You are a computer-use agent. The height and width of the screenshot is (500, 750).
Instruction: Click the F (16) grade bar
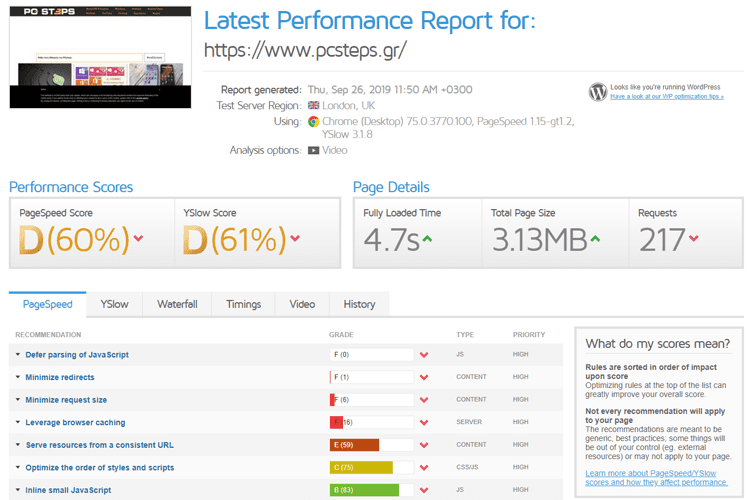372,422
